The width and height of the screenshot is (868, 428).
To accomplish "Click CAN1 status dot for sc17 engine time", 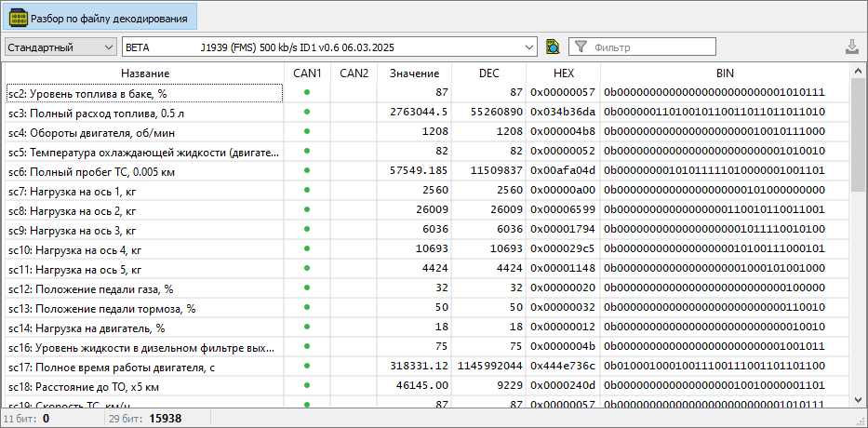I will pos(306,366).
